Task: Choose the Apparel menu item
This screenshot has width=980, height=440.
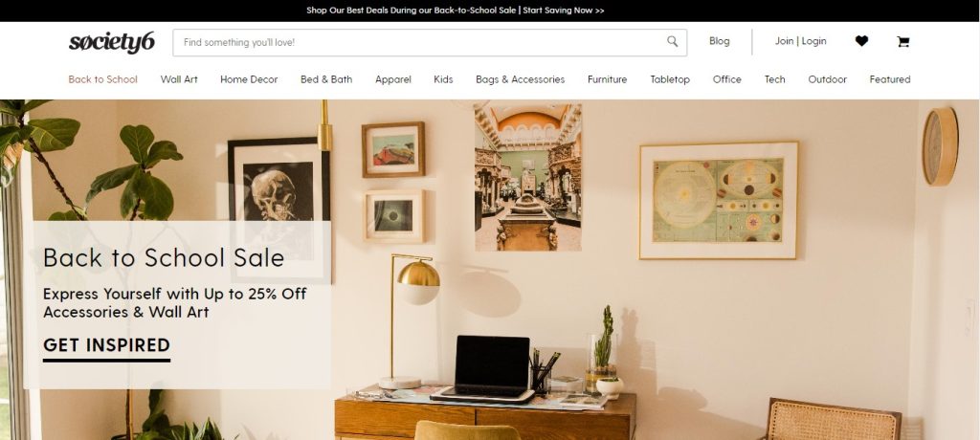Action: (393, 79)
